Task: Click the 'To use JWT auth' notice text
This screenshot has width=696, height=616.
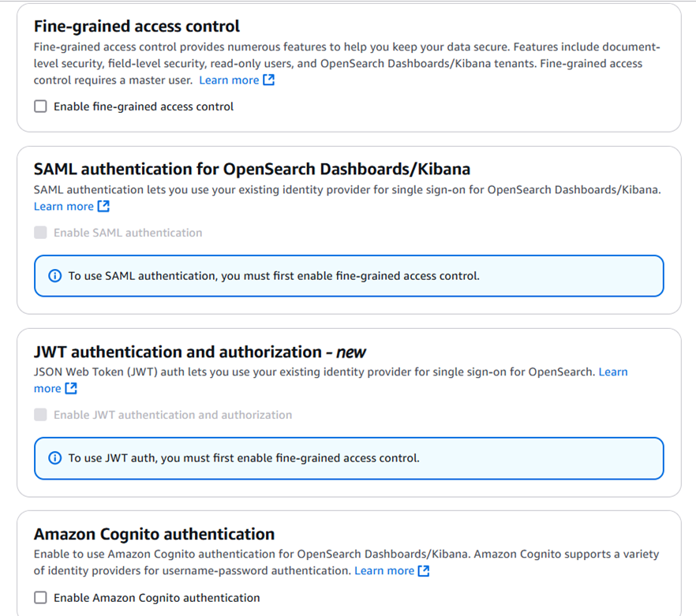Action: click(244, 458)
